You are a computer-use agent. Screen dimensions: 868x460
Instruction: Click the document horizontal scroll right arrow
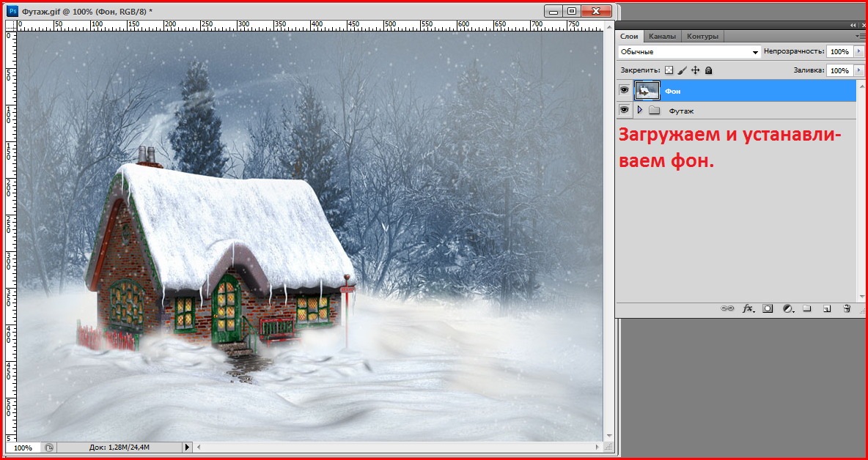(597, 448)
